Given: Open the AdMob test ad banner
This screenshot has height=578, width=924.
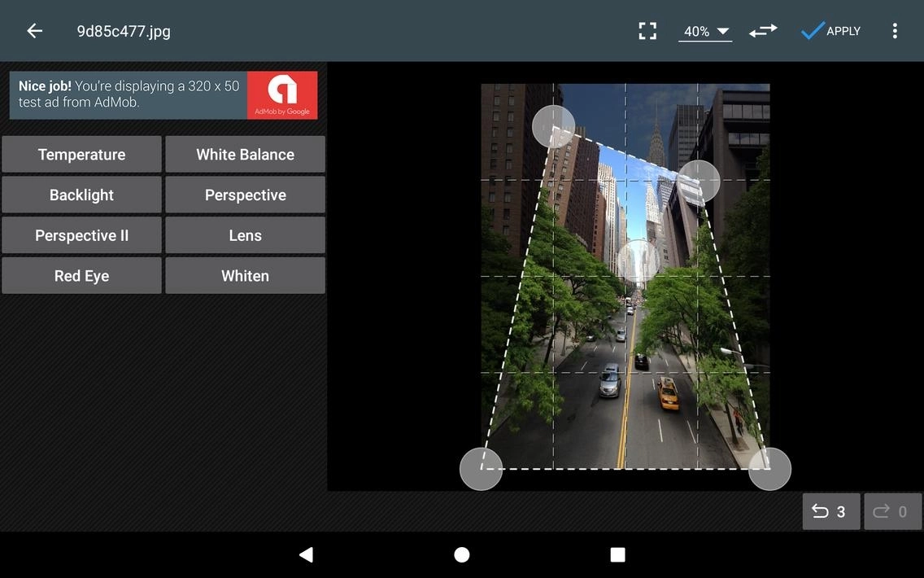Looking at the screenshot, I should click(x=163, y=95).
